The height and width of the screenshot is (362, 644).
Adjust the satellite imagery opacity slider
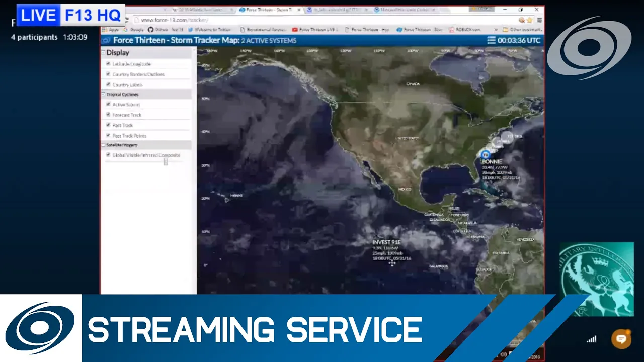tap(166, 162)
